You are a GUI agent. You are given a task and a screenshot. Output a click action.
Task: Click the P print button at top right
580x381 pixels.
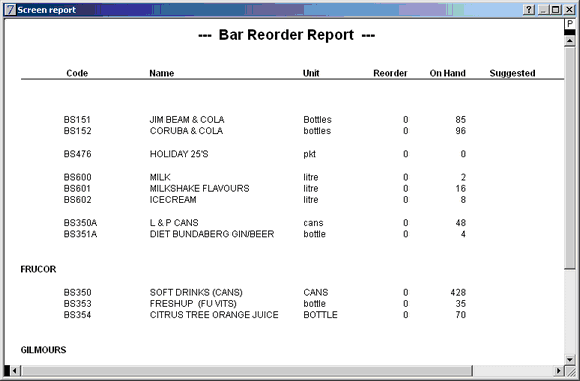coord(570,24)
